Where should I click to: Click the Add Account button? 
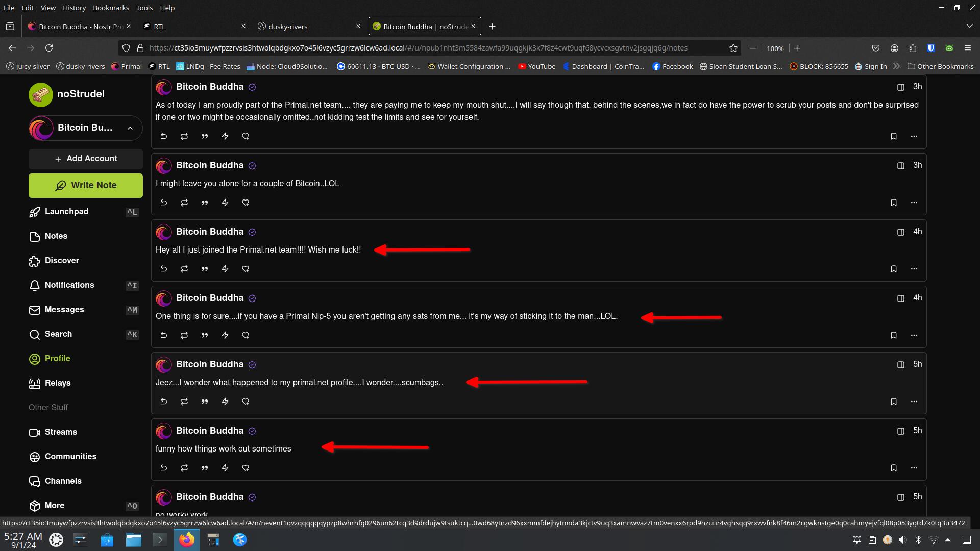pos(86,159)
